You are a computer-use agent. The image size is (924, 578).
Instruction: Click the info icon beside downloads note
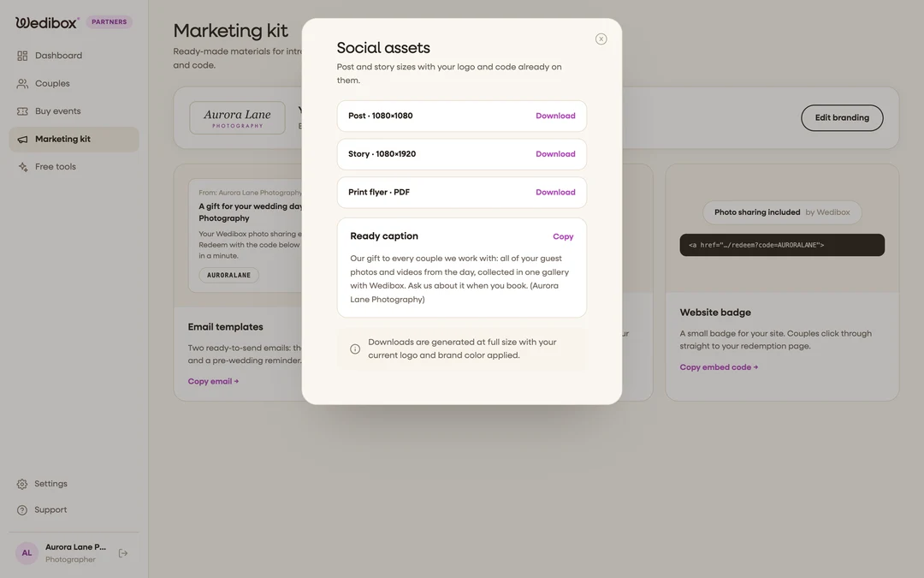(355, 349)
